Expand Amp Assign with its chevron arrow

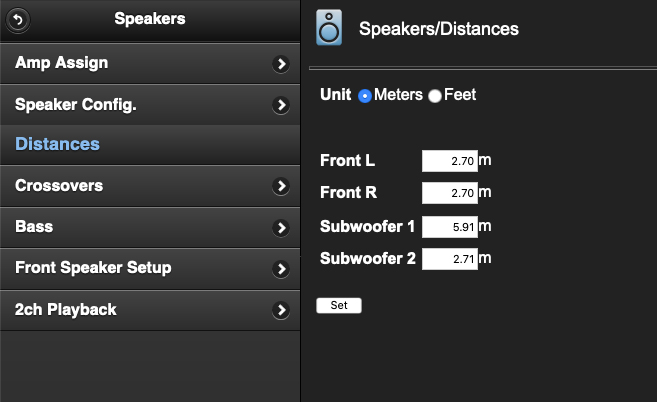tap(281, 64)
